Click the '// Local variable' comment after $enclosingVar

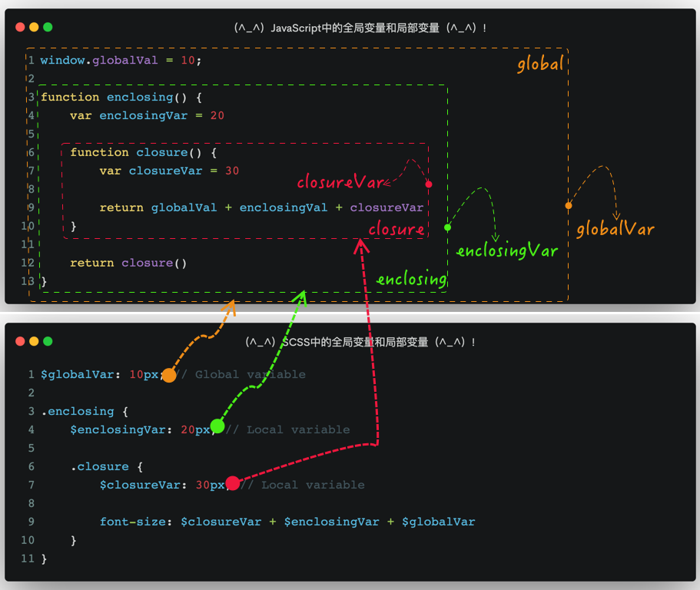pyautogui.click(x=288, y=429)
